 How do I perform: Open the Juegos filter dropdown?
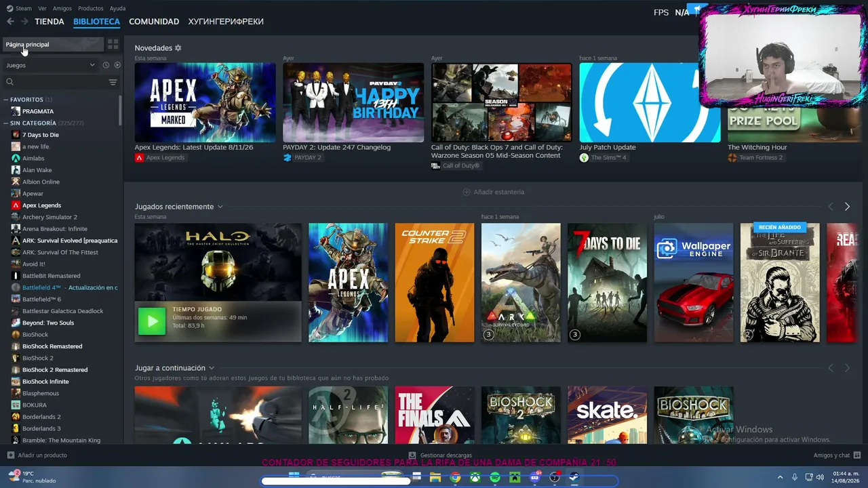(51, 65)
